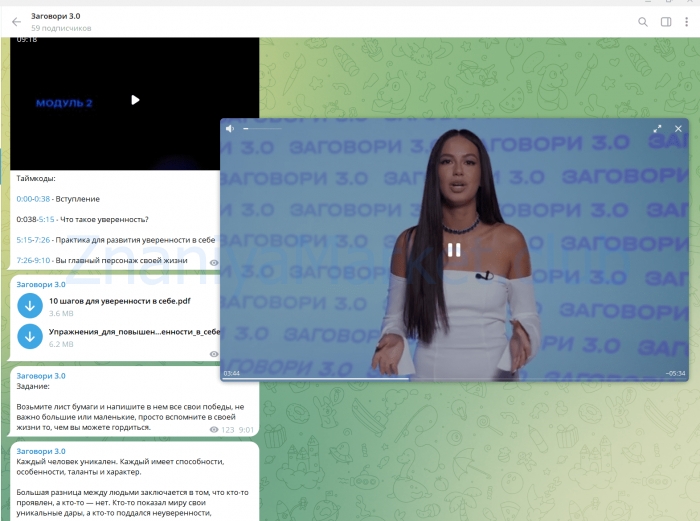Screen dimensions: 700x521
Task: Expand floating video to full screen
Action: click(658, 129)
